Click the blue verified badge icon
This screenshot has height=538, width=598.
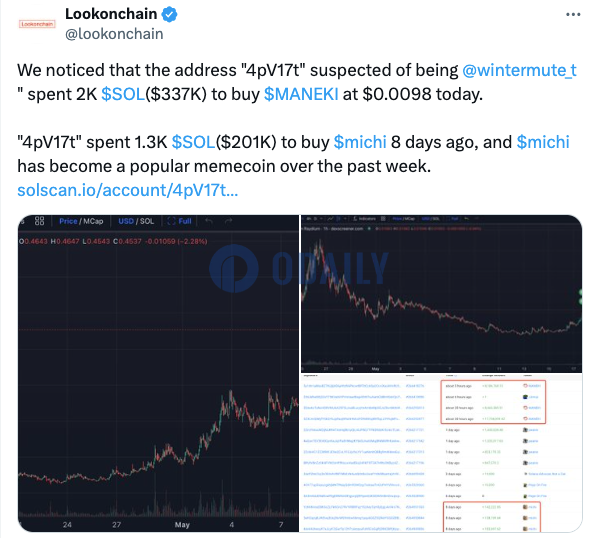(x=169, y=14)
